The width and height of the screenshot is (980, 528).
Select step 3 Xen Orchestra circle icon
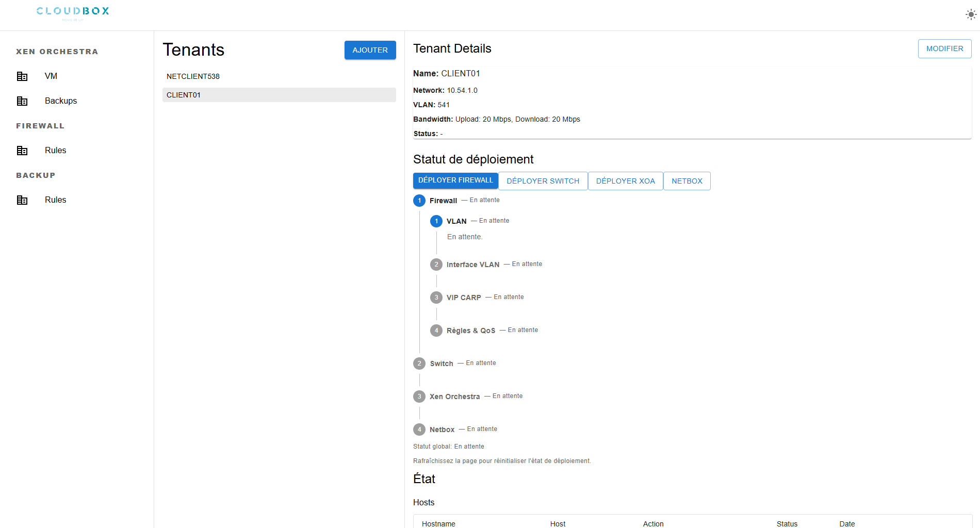coord(419,397)
